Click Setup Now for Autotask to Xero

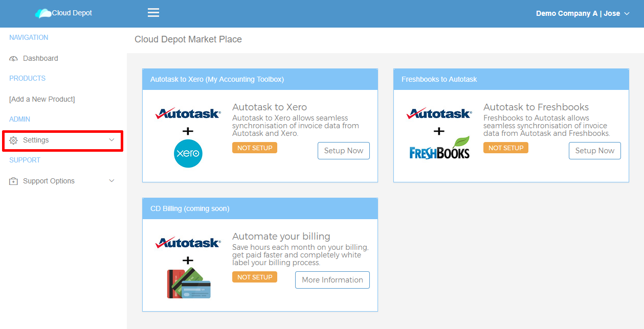pos(344,151)
